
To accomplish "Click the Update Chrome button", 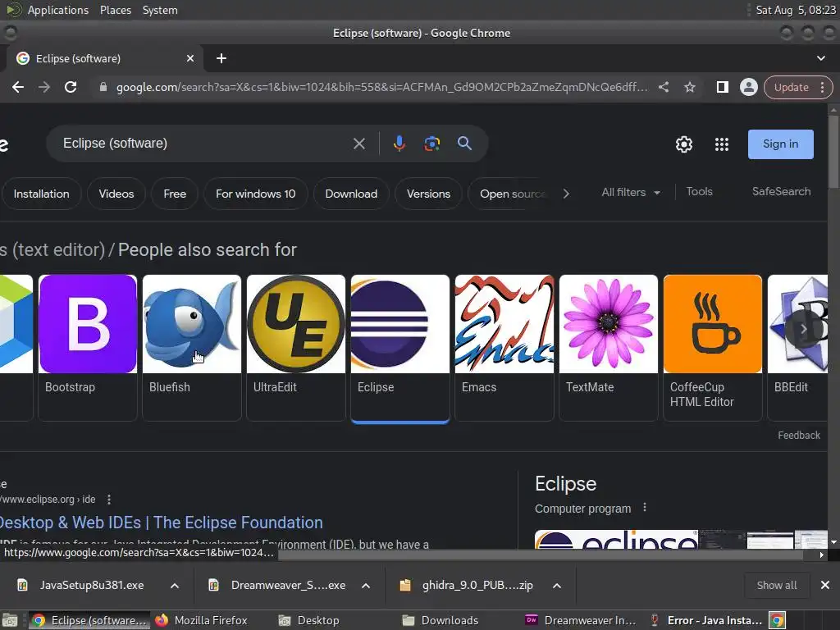I will coord(792,87).
